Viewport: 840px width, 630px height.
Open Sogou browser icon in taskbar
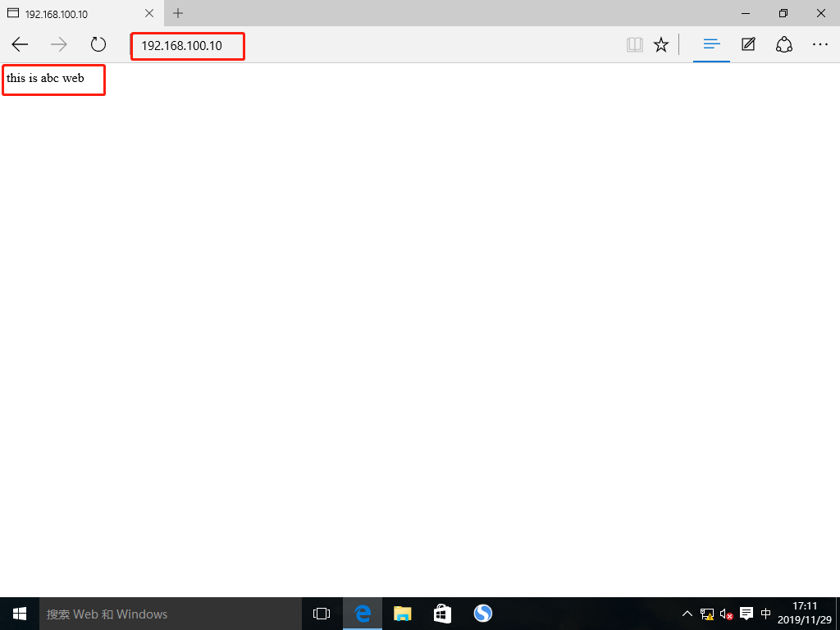coord(482,614)
